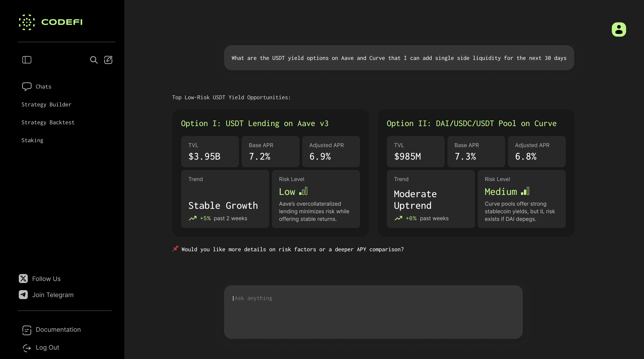The height and width of the screenshot is (359, 644).
Task: Collapse the sidebar using the panel icon
Action: click(x=27, y=60)
